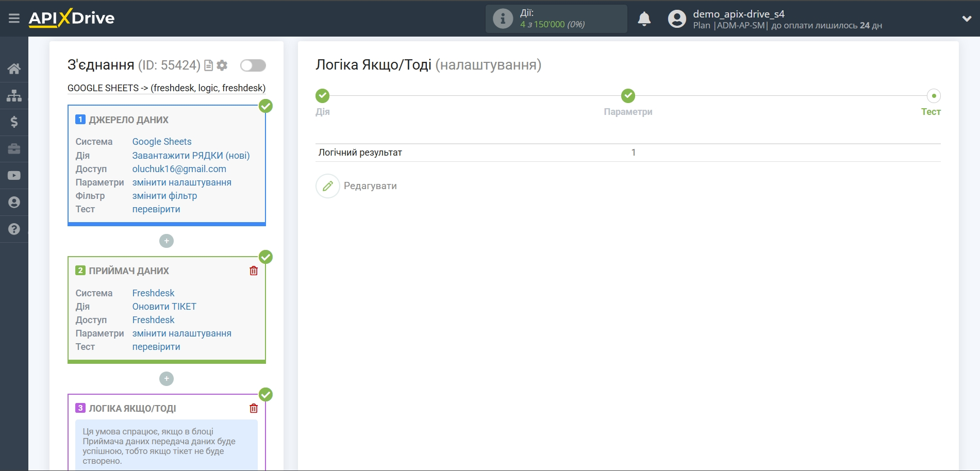Delete the Logic If/Then block
Screen dimensions: 980x471
254,409
